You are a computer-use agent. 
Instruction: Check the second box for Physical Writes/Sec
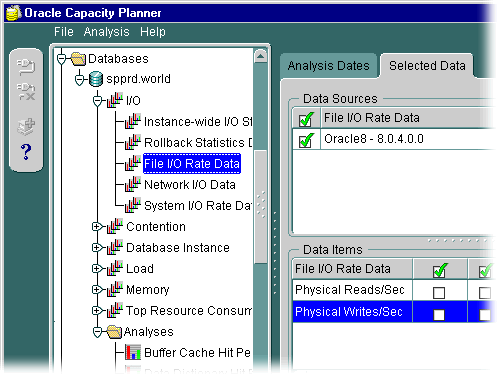[x=485, y=315]
